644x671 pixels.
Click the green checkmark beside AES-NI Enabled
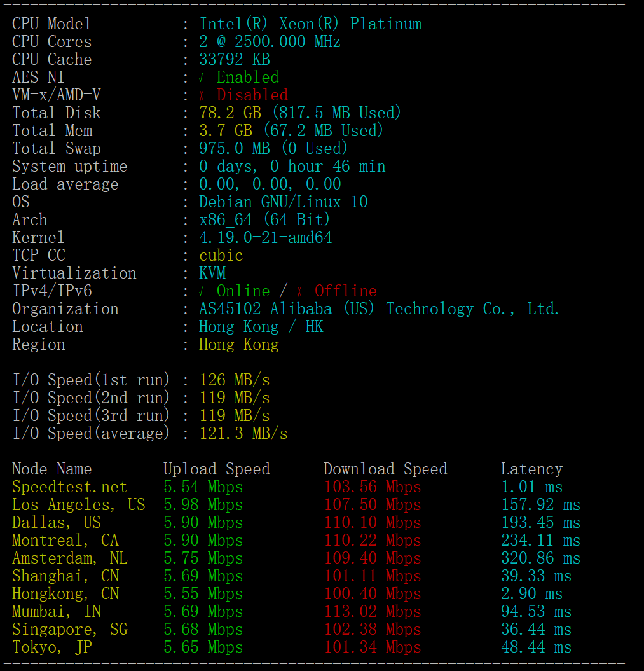202,78
